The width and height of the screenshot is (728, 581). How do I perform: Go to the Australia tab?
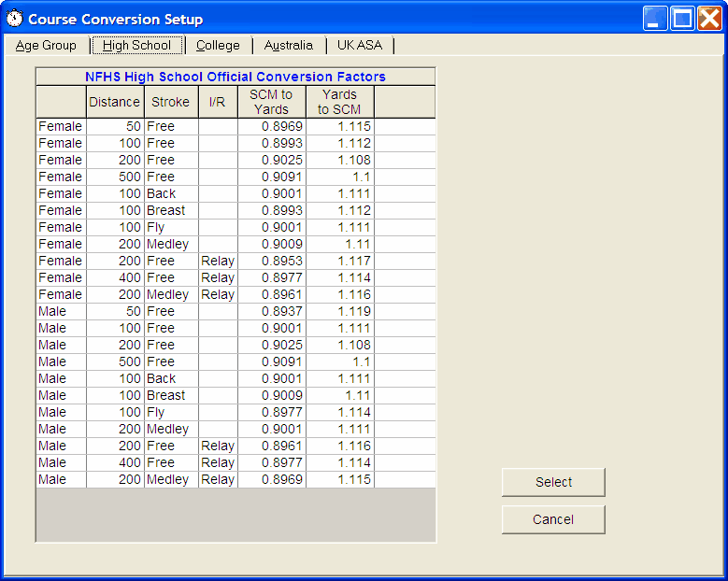288,46
